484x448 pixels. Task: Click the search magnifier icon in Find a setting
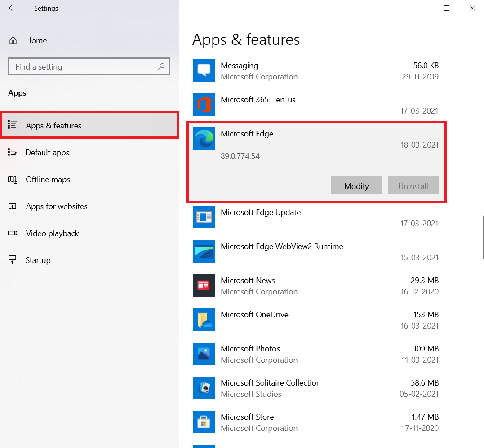point(161,66)
